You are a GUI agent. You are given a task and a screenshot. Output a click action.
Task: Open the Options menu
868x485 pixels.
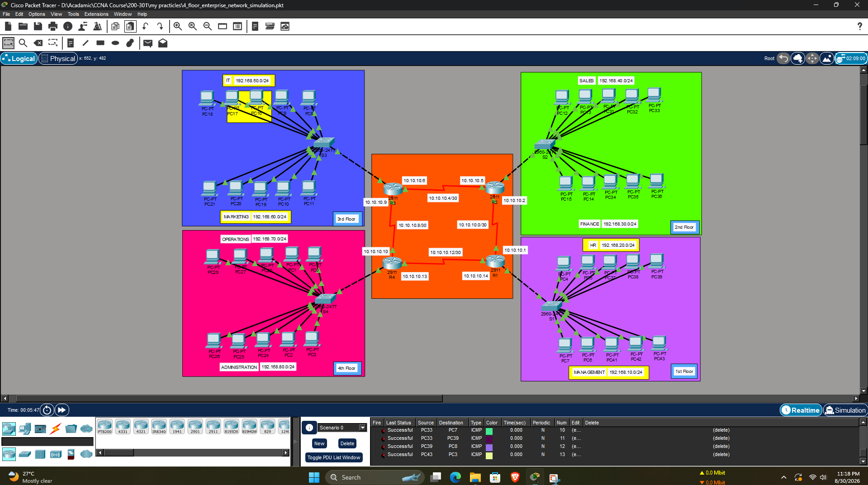pyautogui.click(x=37, y=14)
